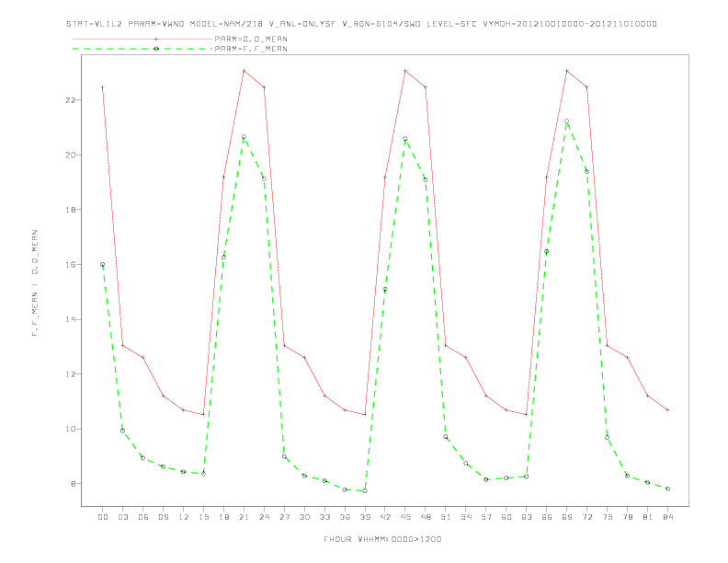The image size is (728, 563).
Task: Click the x-axis tick label 42
Action: pyautogui.click(x=385, y=517)
